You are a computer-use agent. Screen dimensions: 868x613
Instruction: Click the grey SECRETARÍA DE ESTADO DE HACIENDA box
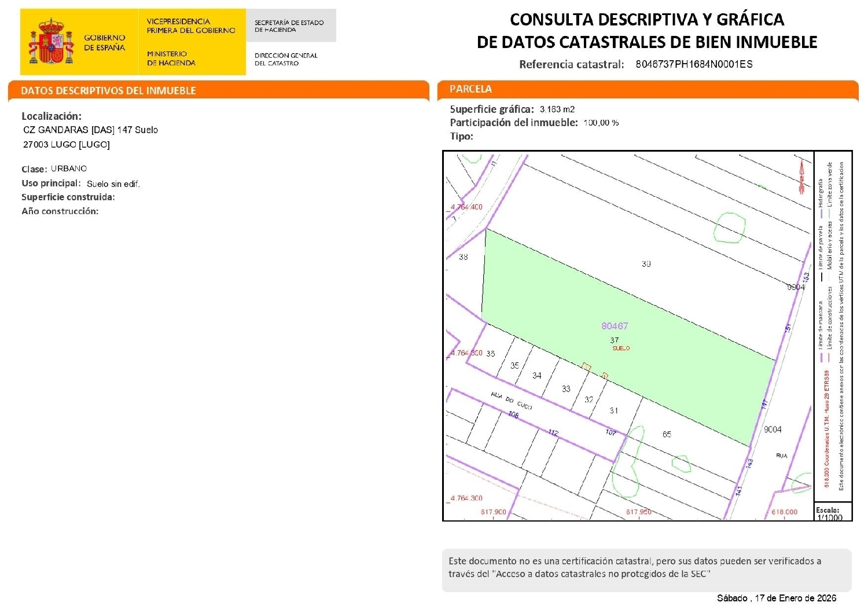tap(290, 25)
